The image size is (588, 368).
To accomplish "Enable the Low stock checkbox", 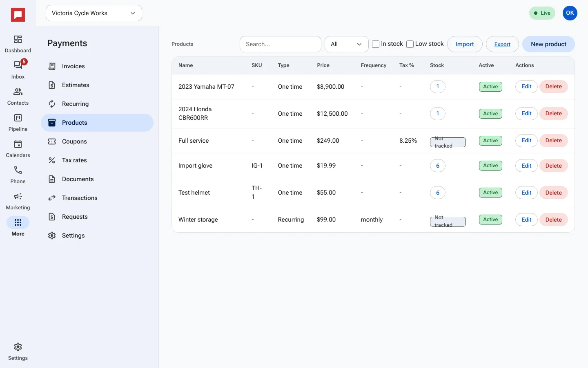I will [x=410, y=44].
